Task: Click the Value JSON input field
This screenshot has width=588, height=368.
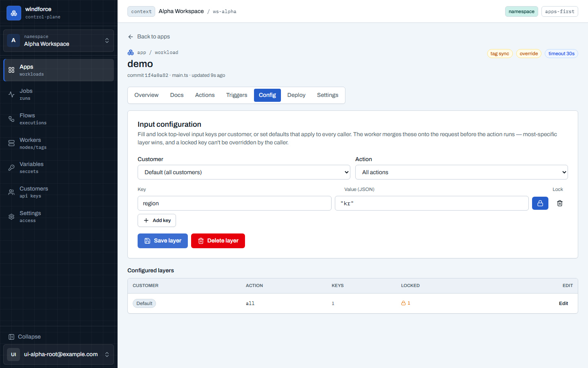Action: coord(432,203)
